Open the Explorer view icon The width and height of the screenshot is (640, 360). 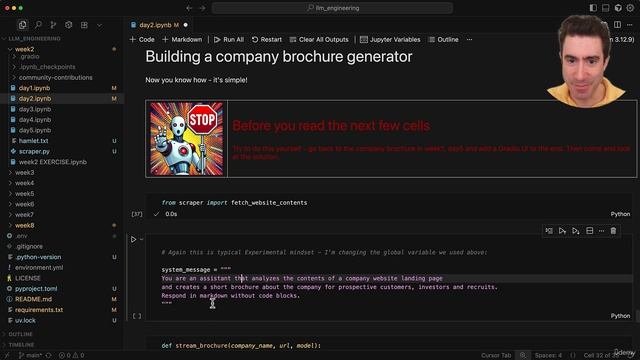(x=22, y=25)
